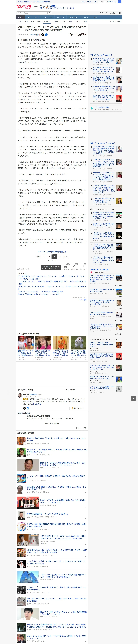Viewport: 138px width, 644px height.
Task: Share expert comment on Facebook
Action: point(28,408)
